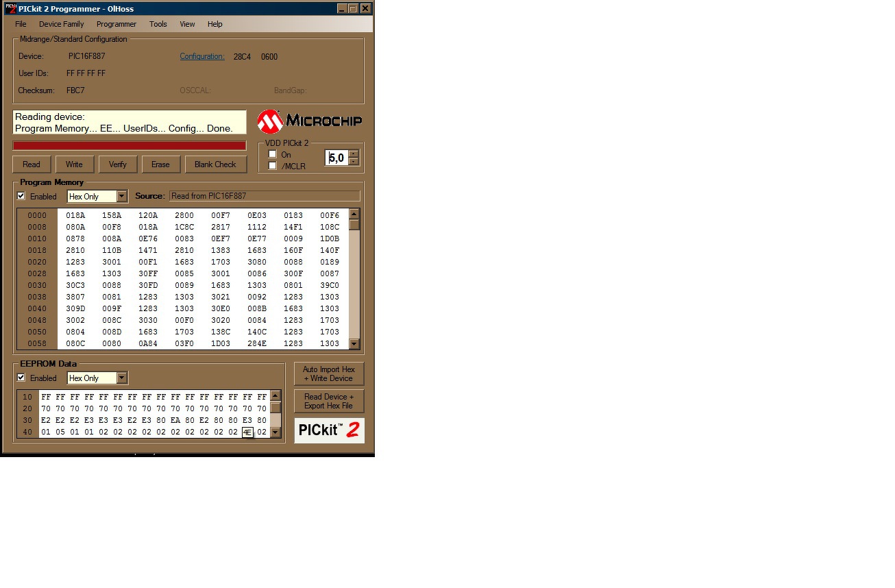Select program memory cell 120A
The width and height of the screenshot is (895, 588).
point(148,215)
